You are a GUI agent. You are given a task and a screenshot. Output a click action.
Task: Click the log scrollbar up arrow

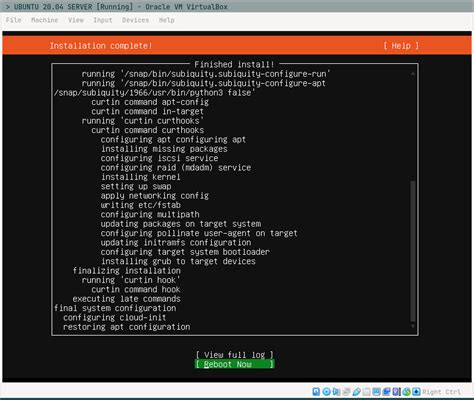413,73
